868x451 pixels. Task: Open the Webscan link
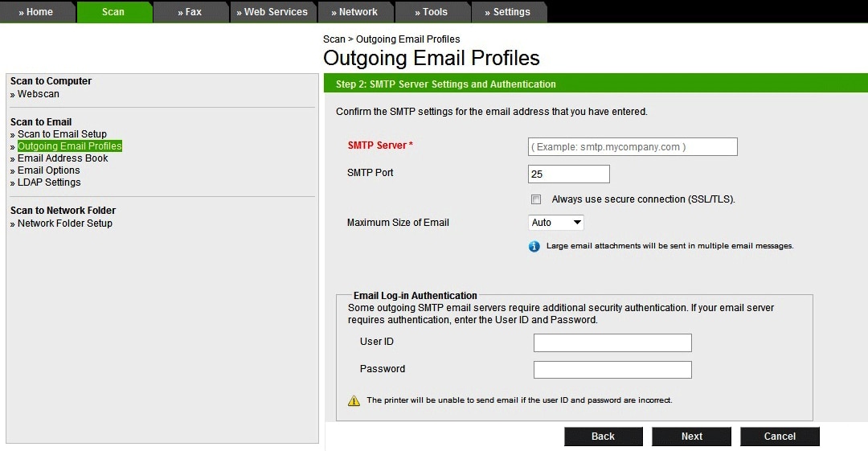39,94
